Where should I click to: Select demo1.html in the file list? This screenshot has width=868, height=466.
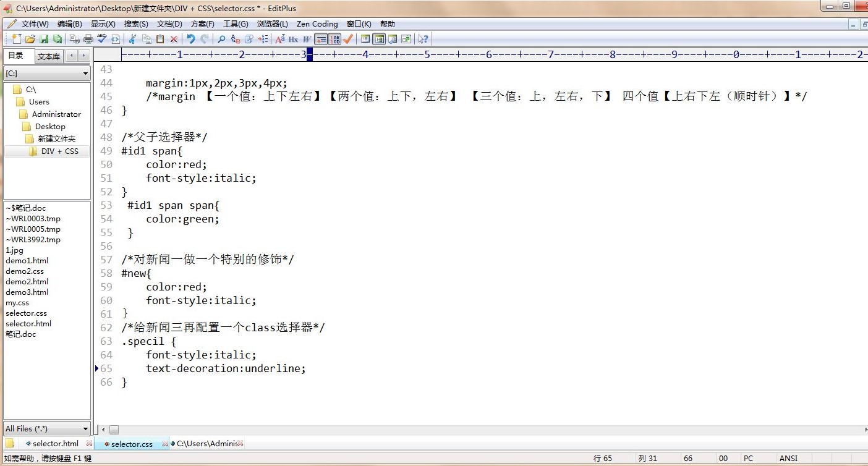pyautogui.click(x=27, y=260)
